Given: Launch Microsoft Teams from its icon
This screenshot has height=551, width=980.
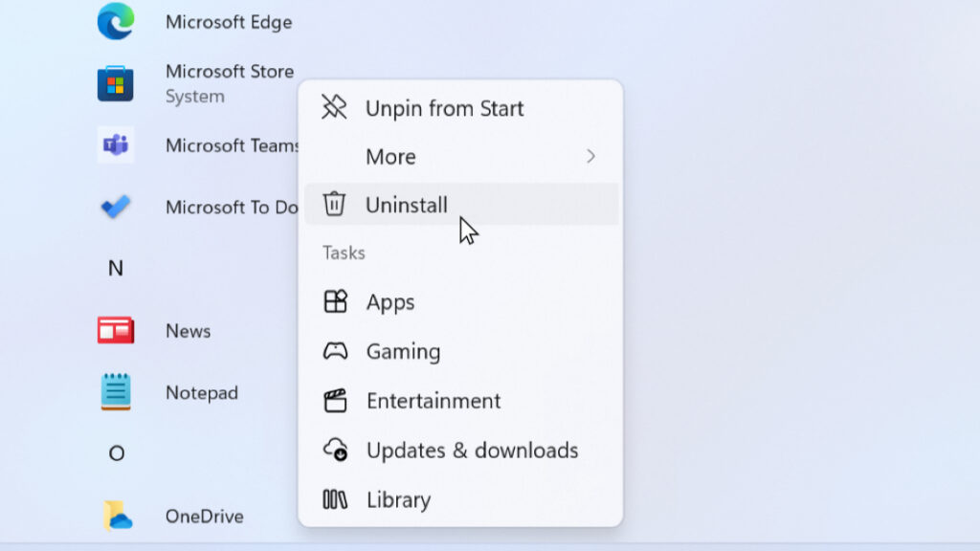Looking at the screenshot, I should [x=115, y=144].
